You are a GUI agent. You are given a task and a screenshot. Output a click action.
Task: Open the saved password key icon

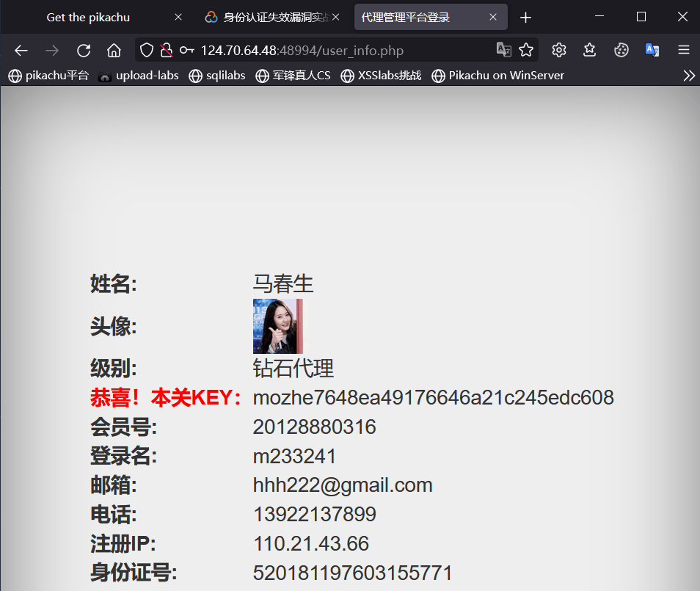click(x=186, y=50)
